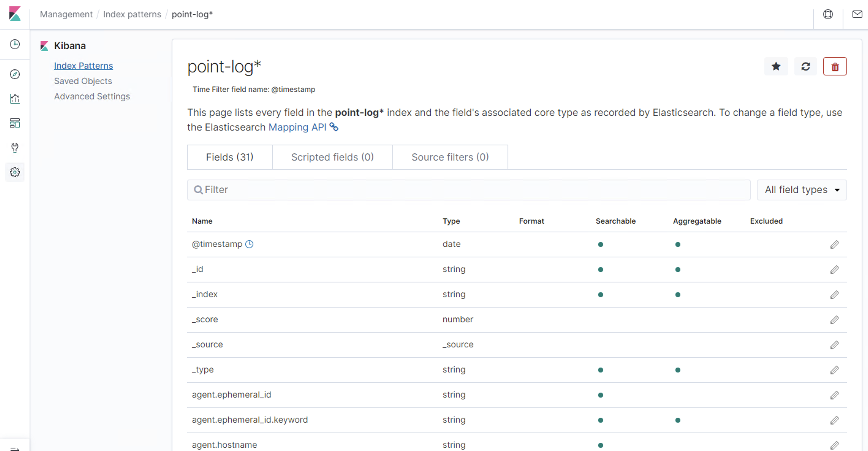This screenshot has width=868, height=451.
Task: Set point-log* as default index star
Action: (x=776, y=66)
